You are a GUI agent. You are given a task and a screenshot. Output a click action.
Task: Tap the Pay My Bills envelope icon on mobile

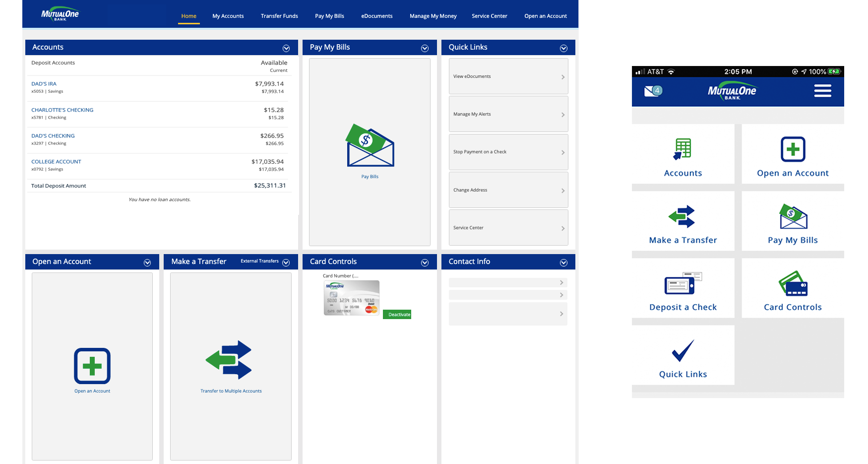(x=793, y=217)
